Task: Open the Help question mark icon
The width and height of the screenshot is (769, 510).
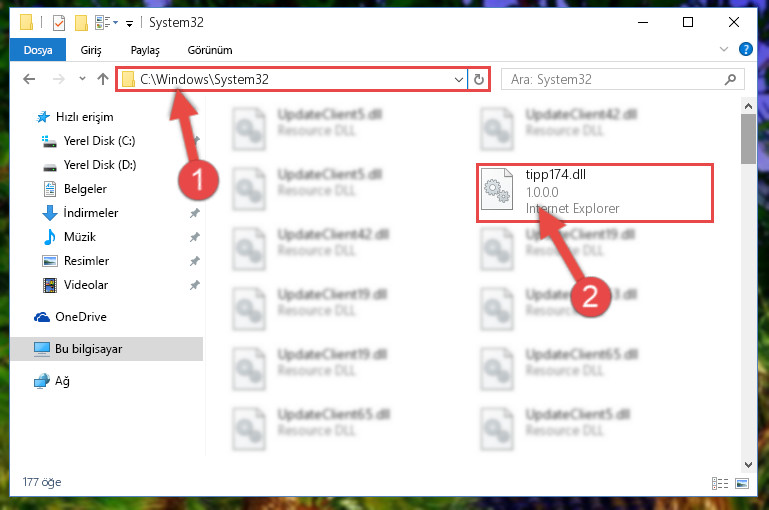Action: (745, 49)
